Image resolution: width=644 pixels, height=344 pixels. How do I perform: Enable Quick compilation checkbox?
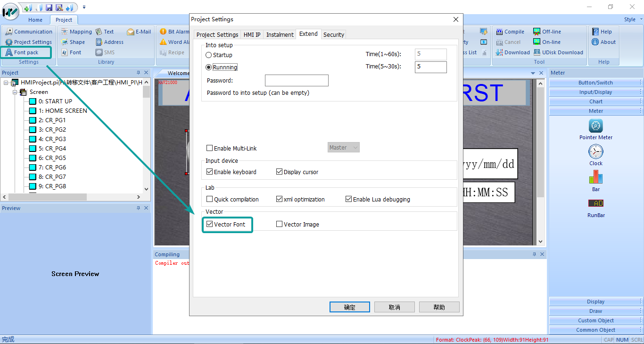click(210, 199)
